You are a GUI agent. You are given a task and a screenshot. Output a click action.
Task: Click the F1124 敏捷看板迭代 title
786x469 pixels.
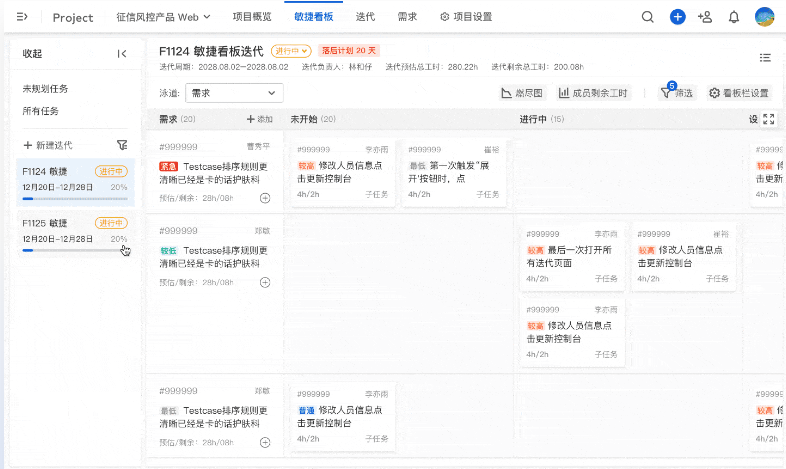point(211,51)
